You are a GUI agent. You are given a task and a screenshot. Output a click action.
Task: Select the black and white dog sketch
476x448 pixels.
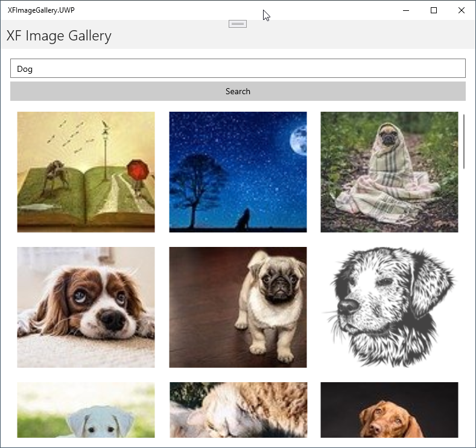[389, 307]
